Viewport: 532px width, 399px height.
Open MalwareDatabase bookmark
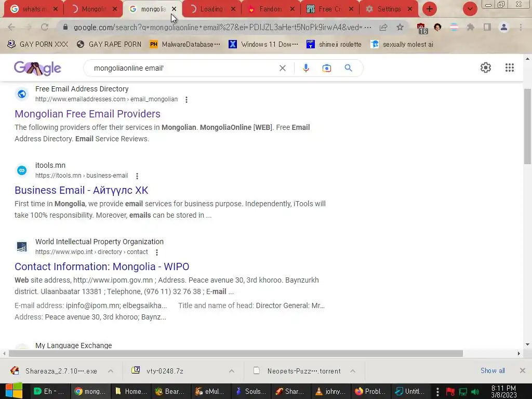coord(185,45)
